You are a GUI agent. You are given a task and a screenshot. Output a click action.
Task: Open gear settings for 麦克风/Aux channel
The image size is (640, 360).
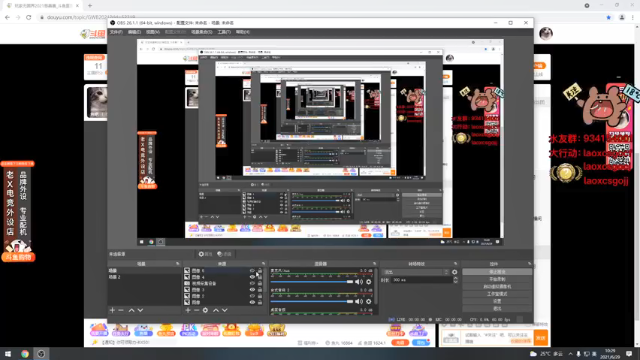coord(369,282)
